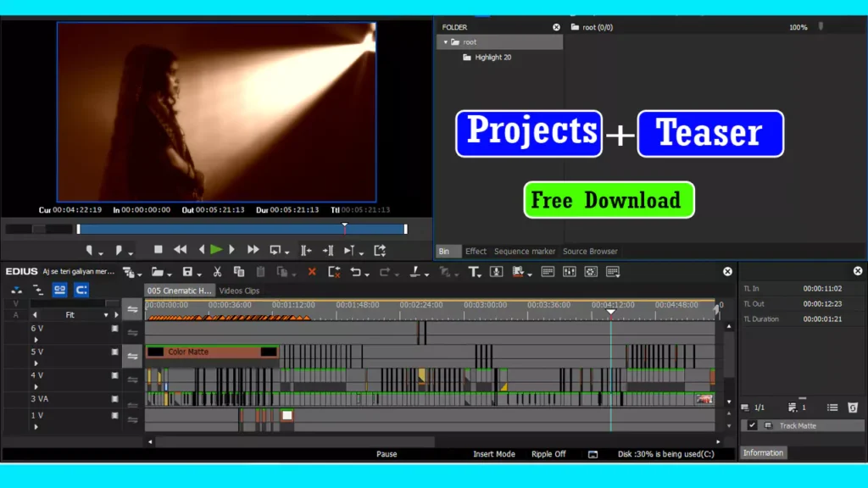Screen dimensions: 868x488
Task: Fast forward the preview
Action: click(x=253, y=250)
